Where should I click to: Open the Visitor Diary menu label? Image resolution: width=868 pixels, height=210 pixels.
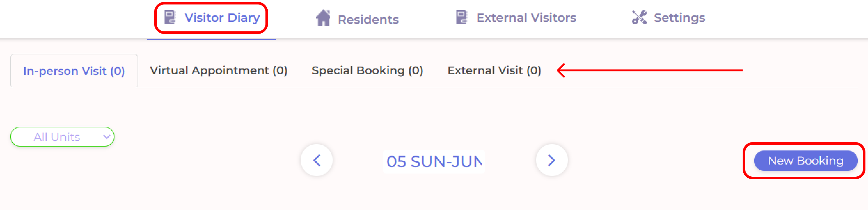[x=222, y=18]
